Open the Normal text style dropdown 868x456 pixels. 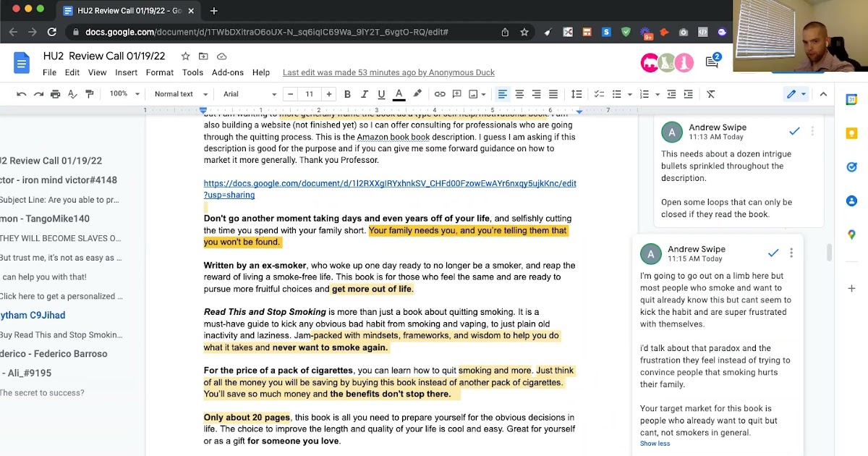[180, 94]
